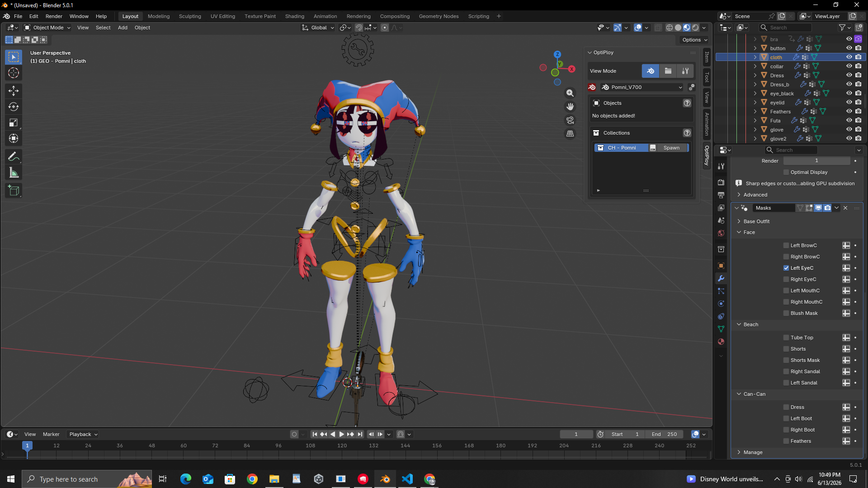The image size is (868, 488).
Task: Expand the Base Outfit section
Action: pyautogui.click(x=756, y=221)
